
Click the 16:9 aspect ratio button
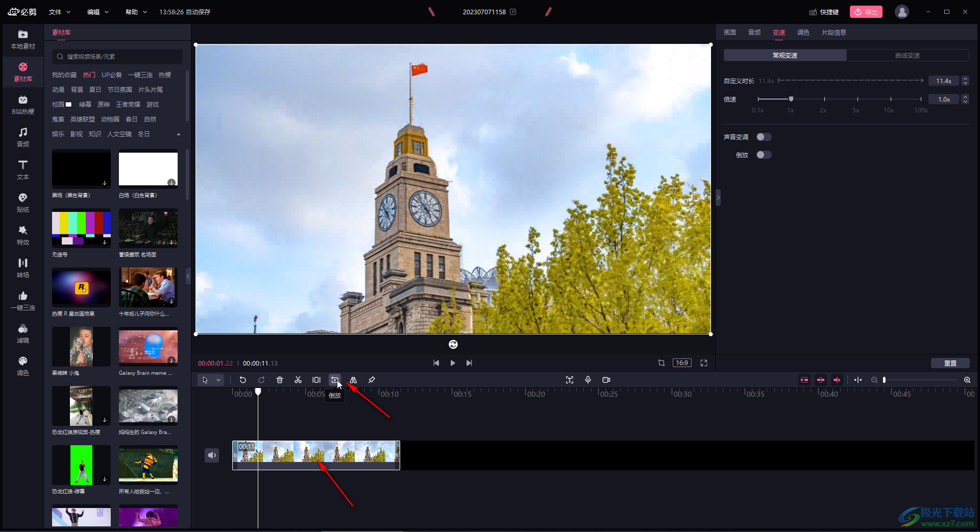click(682, 363)
